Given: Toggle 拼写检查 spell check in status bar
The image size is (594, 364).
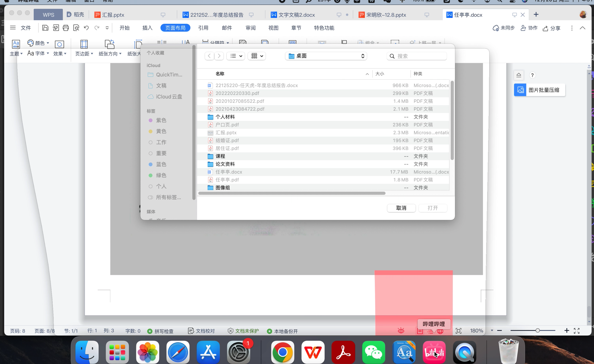Looking at the screenshot, I should point(160,331).
